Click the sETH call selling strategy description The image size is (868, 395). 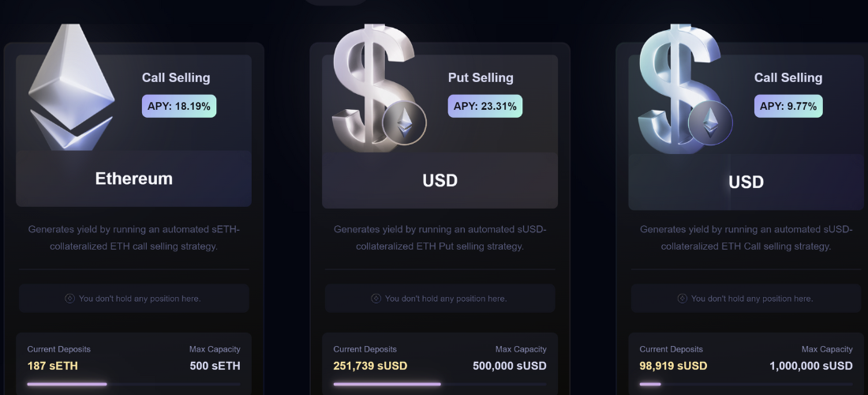133,238
